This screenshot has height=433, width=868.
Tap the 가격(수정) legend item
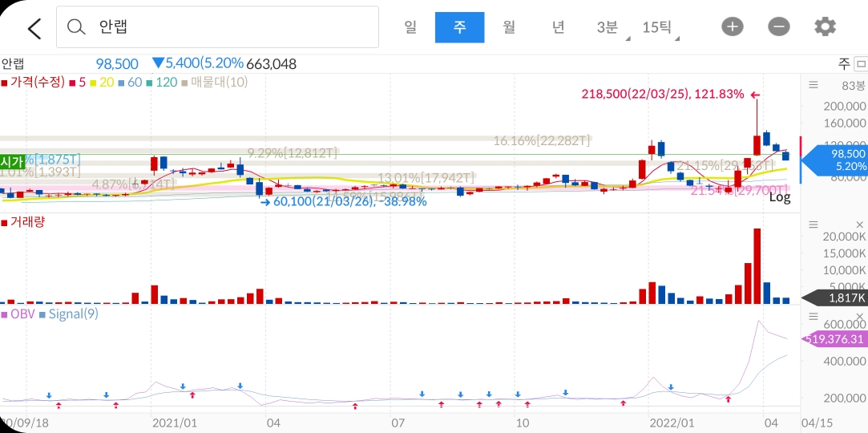(x=33, y=83)
